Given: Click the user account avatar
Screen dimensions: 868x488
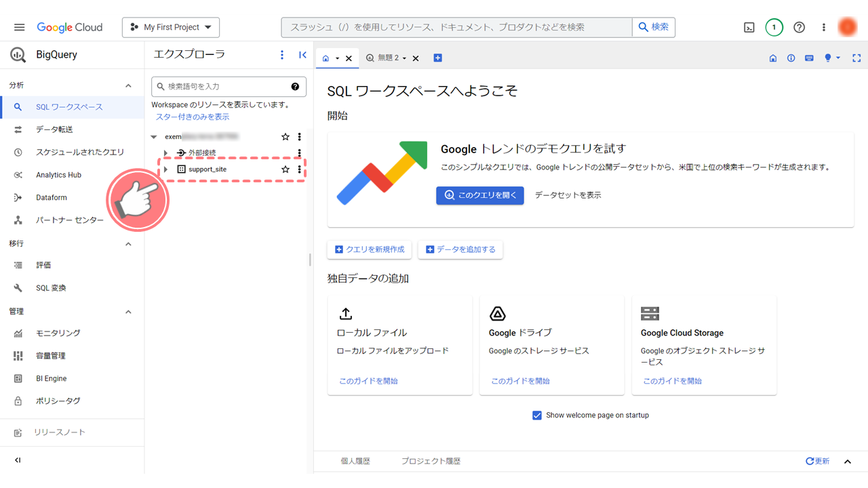Looking at the screenshot, I should pos(847,27).
